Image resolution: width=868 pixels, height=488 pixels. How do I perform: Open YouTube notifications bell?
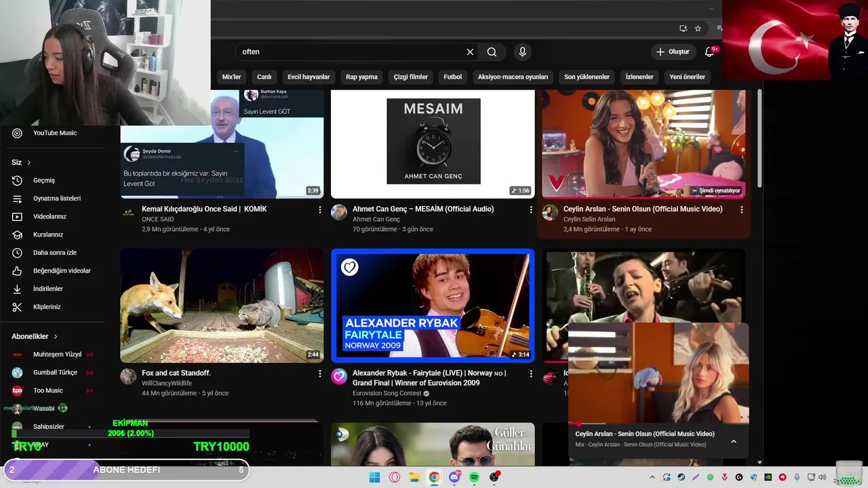[709, 52]
